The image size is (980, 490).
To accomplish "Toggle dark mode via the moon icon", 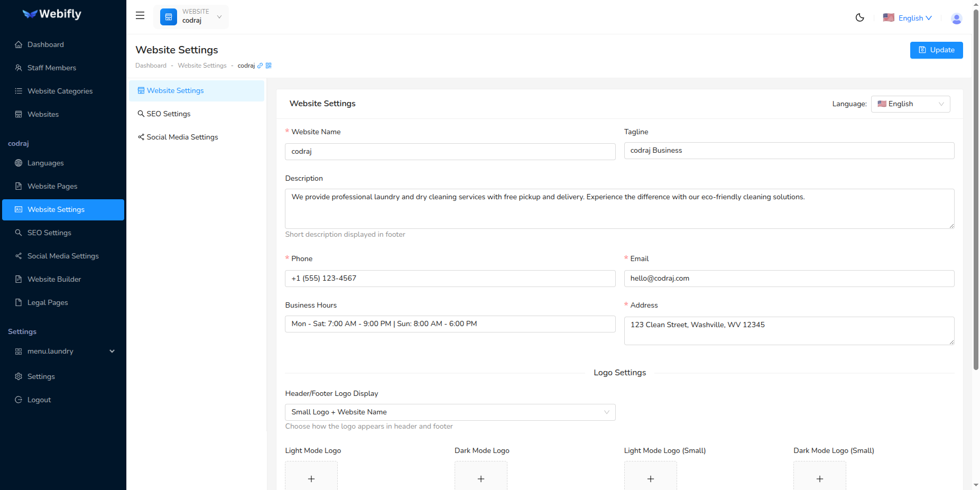I will [x=859, y=17].
